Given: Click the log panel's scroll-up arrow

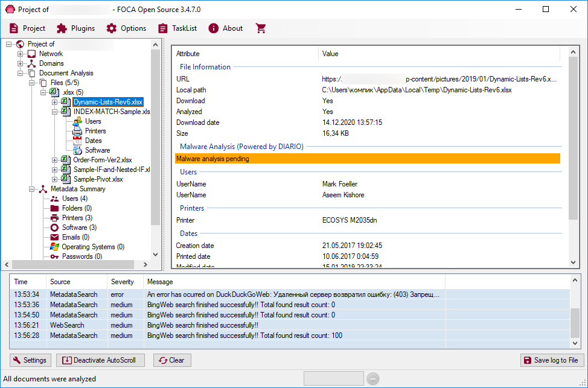Looking at the screenshot, I should coord(575,280).
